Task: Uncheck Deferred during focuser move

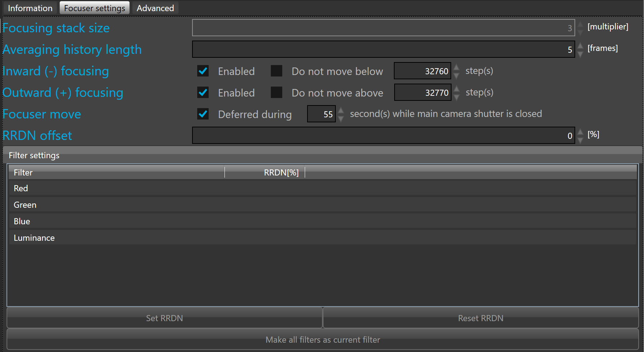Action: click(x=203, y=114)
